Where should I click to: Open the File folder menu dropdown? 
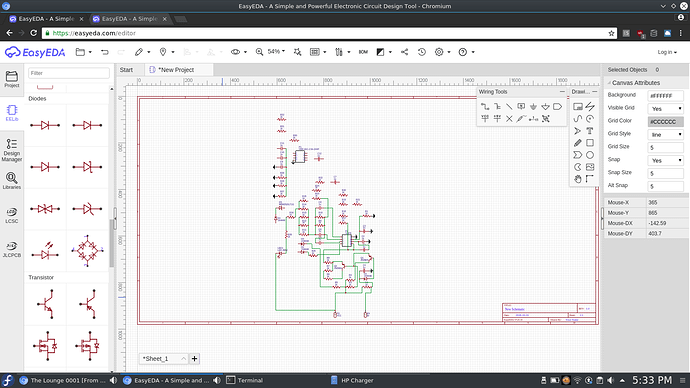[84, 52]
